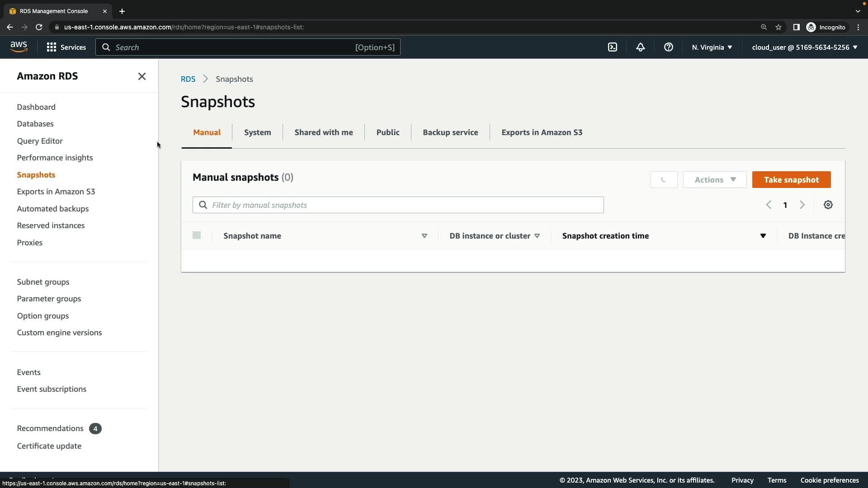Open the help question mark icon
The height and width of the screenshot is (488, 868).
pos(668,47)
